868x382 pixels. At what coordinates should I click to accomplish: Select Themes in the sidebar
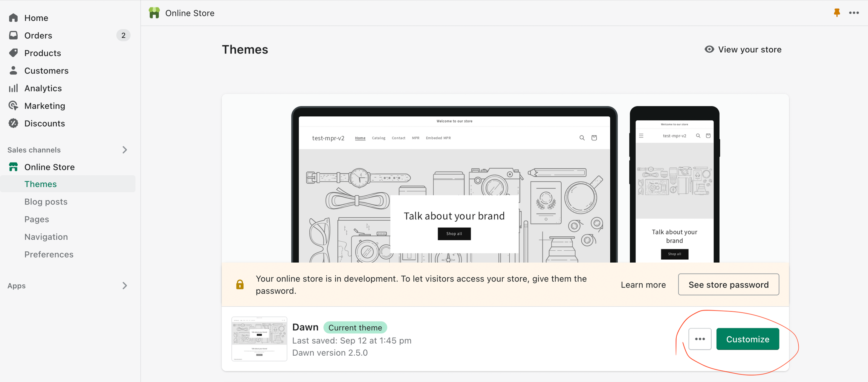coord(41,184)
